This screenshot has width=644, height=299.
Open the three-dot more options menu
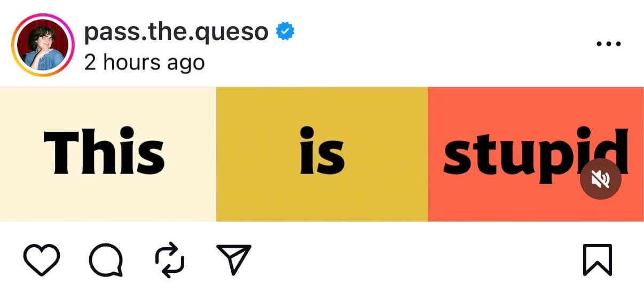608,44
